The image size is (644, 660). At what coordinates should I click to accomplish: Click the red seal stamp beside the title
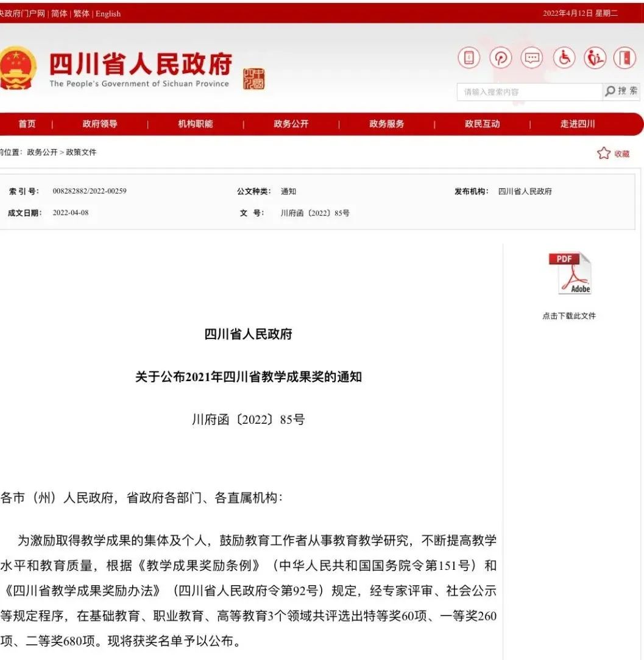coord(254,79)
